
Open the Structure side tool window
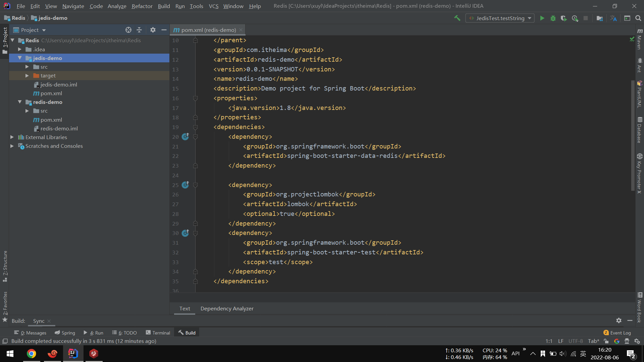click(x=5, y=266)
